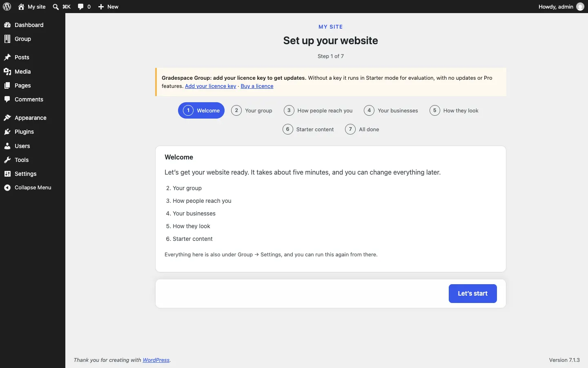Click the admin avatar icon
588x368 pixels.
[580, 7]
